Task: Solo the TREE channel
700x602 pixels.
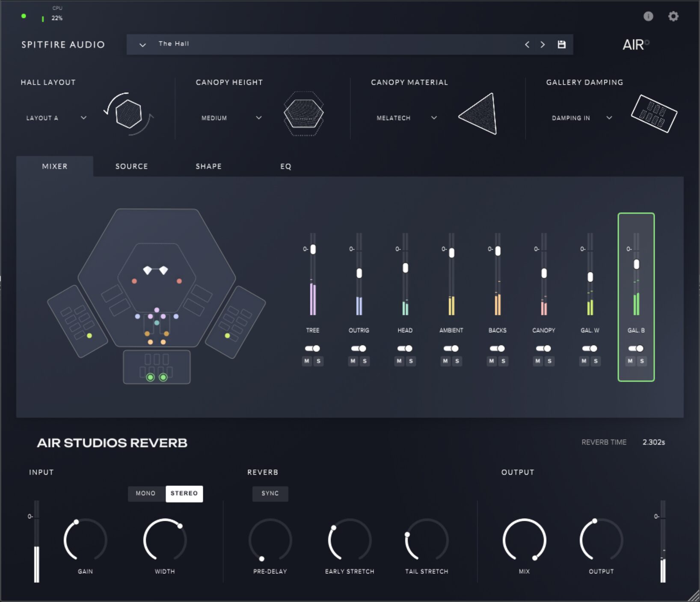Action: pos(318,361)
